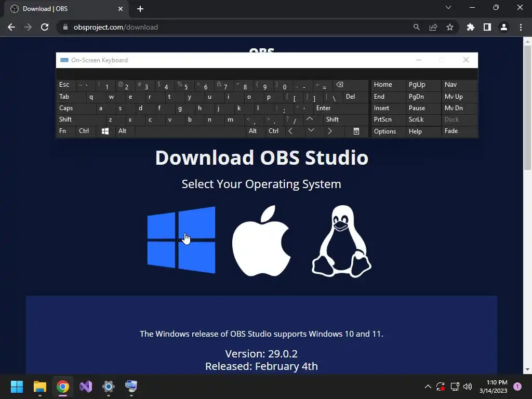Tap the Mv Up key on the On-Screen Keyboard
Image resolution: width=532 pixels, height=399 pixels.
[459, 97]
